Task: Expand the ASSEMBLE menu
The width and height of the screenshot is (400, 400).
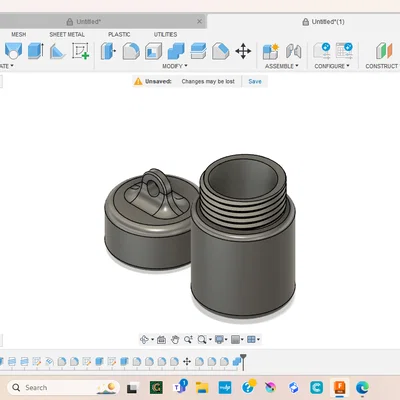Action: 281,66
